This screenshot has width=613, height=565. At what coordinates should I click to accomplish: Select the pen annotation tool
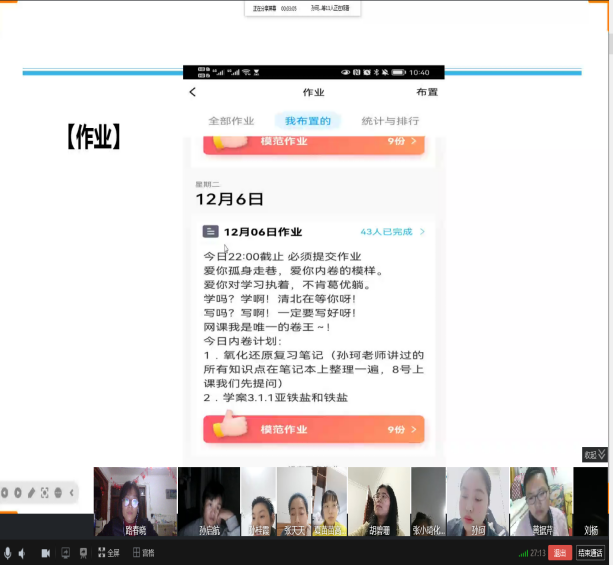coord(31,493)
